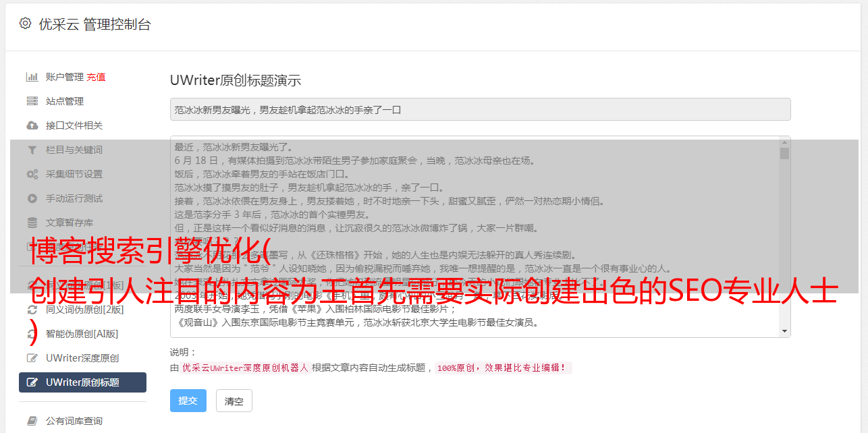This screenshot has width=868, height=433.
Task: Select the 文章暂存库 database icon
Action: point(32,223)
